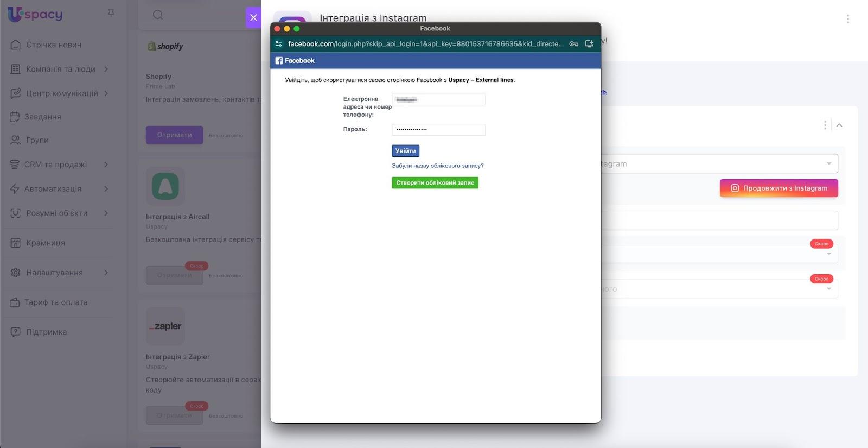This screenshot has width=868, height=448.
Task: Open CRM та продажі menu item
Action: coord(55,165)
